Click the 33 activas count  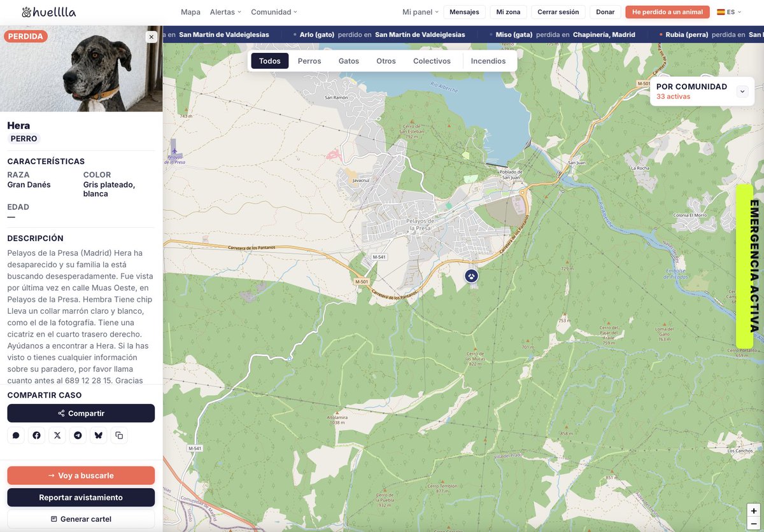tap(674, 97)
